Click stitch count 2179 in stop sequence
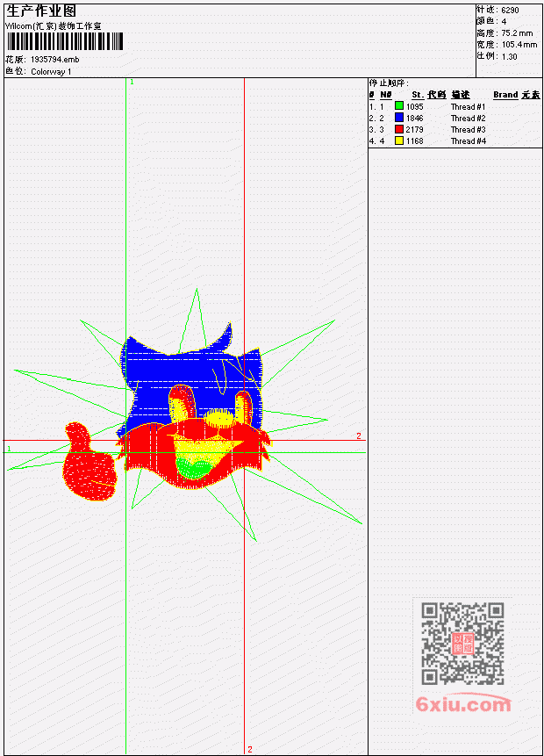544x756 pixels. pos(414,130)
